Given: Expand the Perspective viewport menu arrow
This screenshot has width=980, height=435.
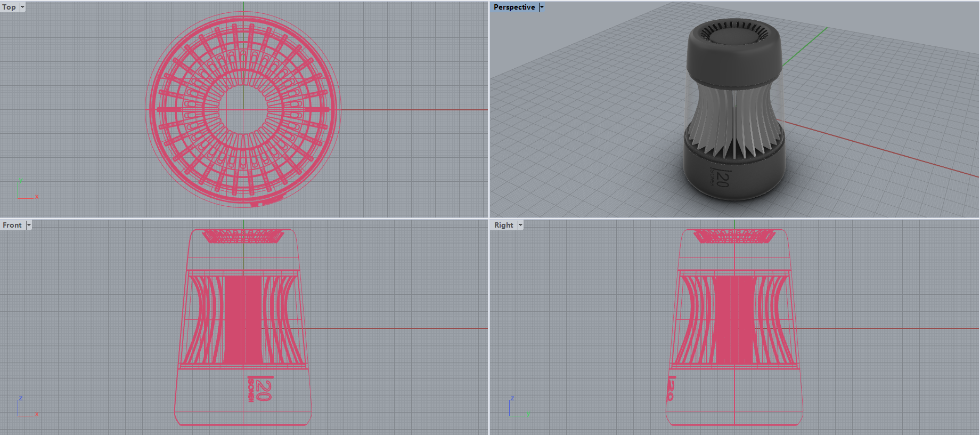Looking at the screenshot, I should point(542,7).
